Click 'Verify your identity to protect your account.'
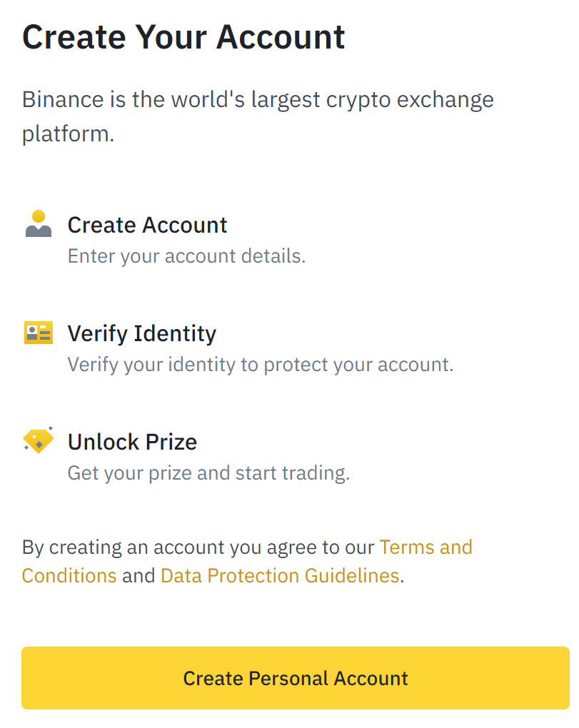The height and width of the screenshot is (728, 579). pyautogui.click(x=261, y=365)
